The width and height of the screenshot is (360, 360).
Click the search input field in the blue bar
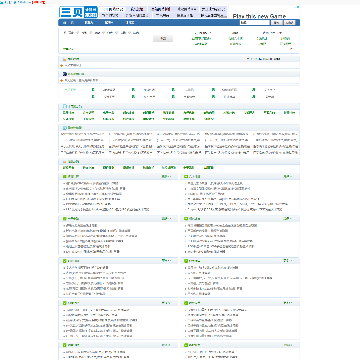[x=254, y=23]
